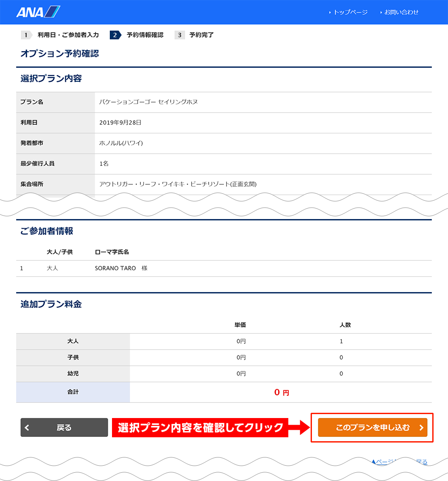This screenshot has width=448, height=481.
Task: Open the トップページ link
Action: pyautogui.click(x=350, y=12)
